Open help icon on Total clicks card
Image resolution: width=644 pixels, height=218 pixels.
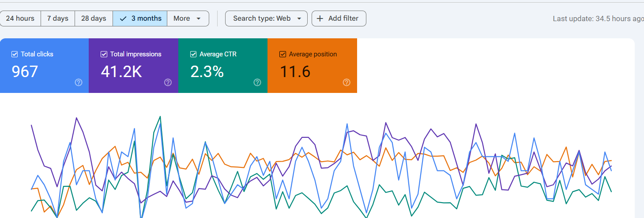pos(79,82)
